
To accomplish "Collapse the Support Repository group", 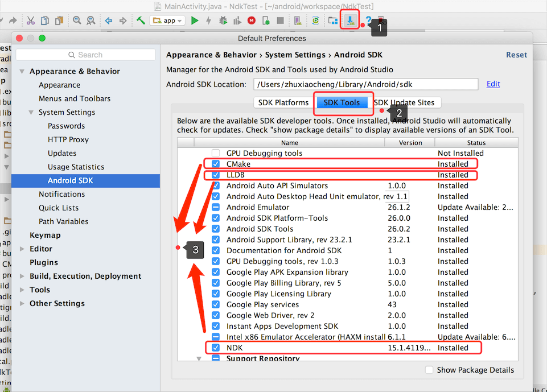I will pos(199,358).
